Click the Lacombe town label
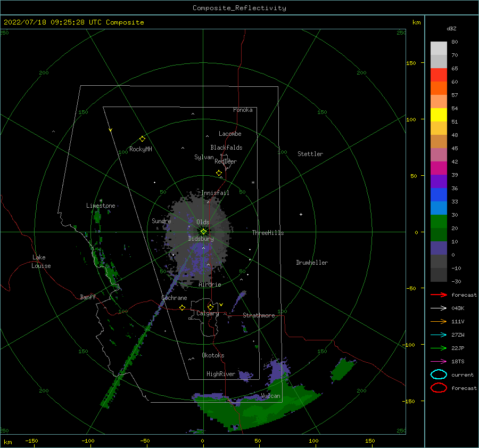 [x=230, y=134]
